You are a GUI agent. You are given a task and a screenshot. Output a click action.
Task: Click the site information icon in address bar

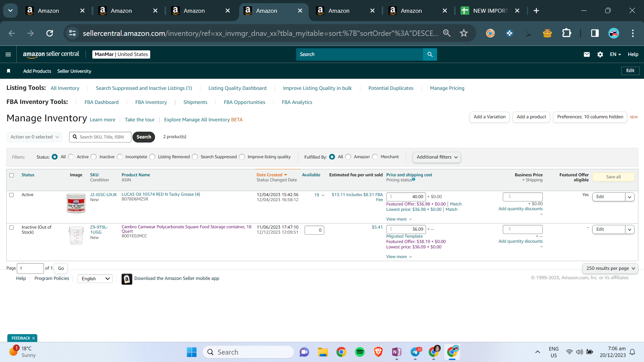tap(72, 33)
